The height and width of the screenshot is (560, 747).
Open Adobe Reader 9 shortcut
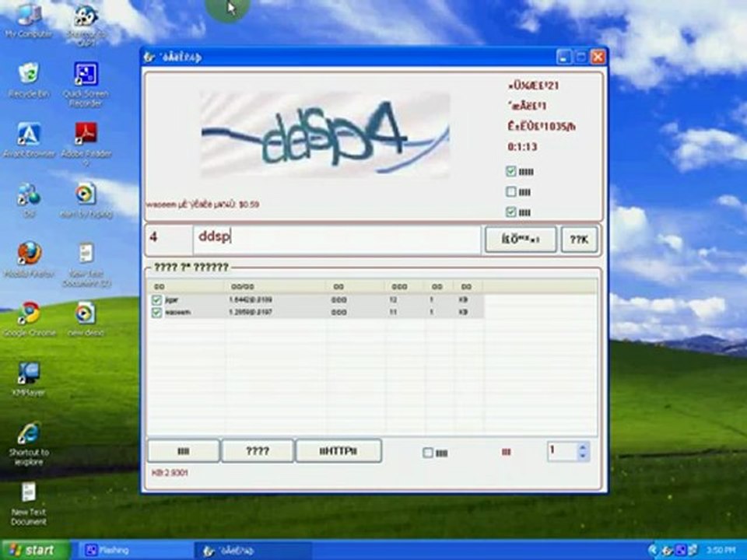[x=86, y=135]
